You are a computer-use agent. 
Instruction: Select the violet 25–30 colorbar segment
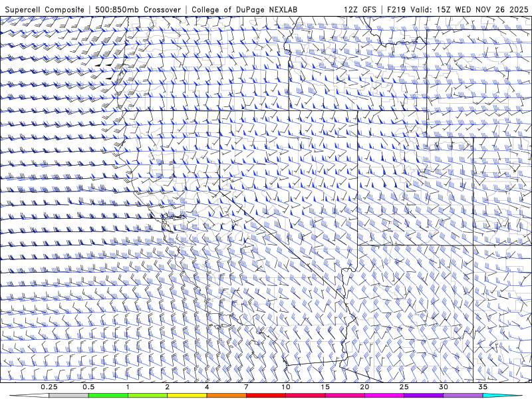tap(424, 396)
